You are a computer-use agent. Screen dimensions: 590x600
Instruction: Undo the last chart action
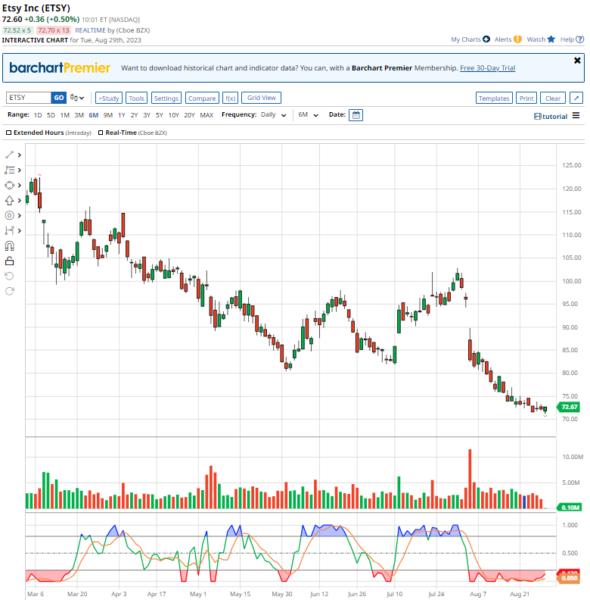[10, 276]
